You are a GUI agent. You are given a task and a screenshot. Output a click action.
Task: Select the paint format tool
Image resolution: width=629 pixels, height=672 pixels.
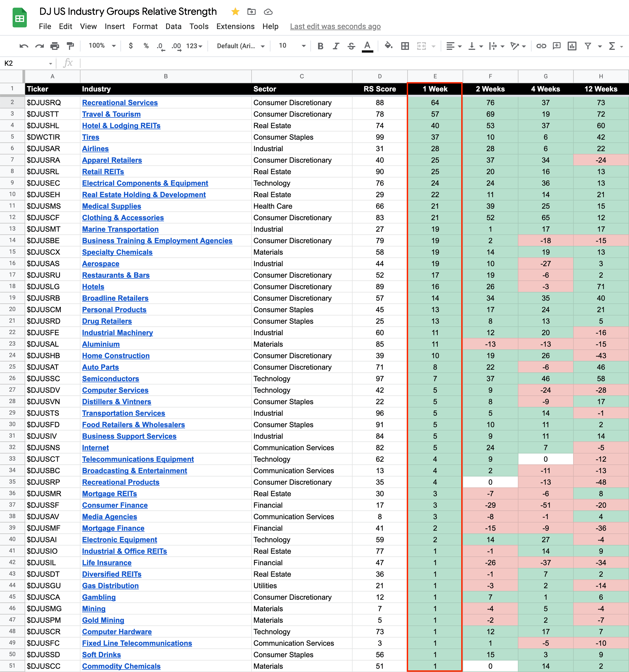click(70, 46)
